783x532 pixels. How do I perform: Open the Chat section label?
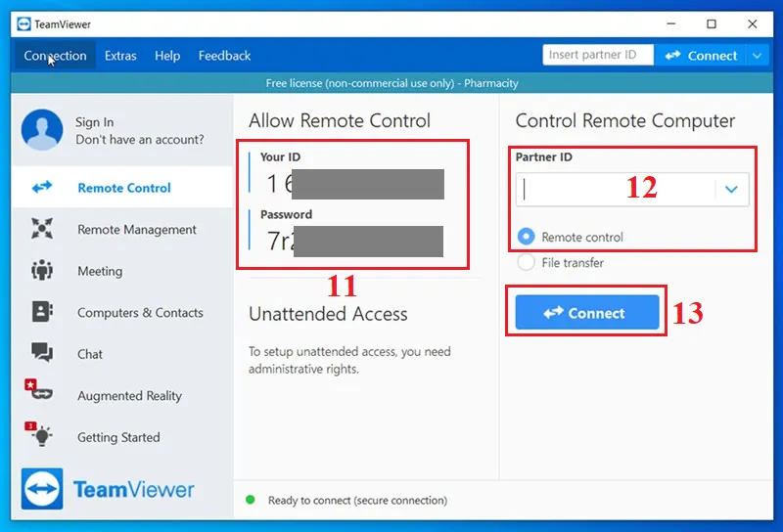click(90, 354)
